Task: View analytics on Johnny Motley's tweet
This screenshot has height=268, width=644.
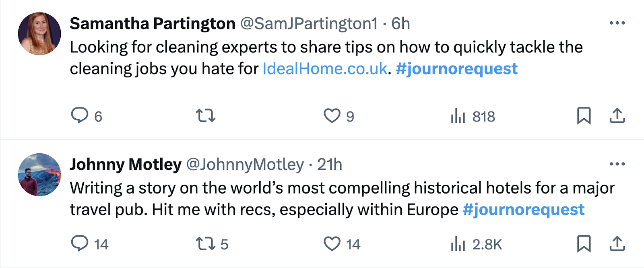Action: coord(458,244)
